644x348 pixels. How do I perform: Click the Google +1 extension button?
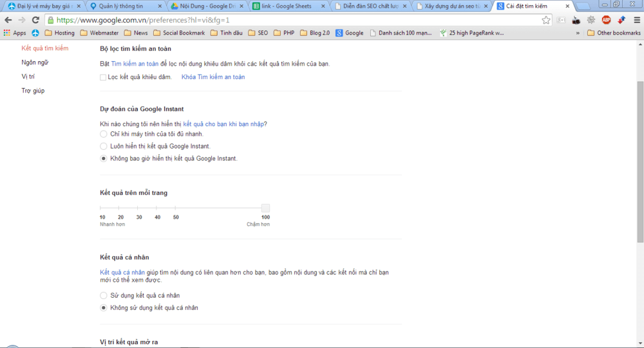(561, 20)
